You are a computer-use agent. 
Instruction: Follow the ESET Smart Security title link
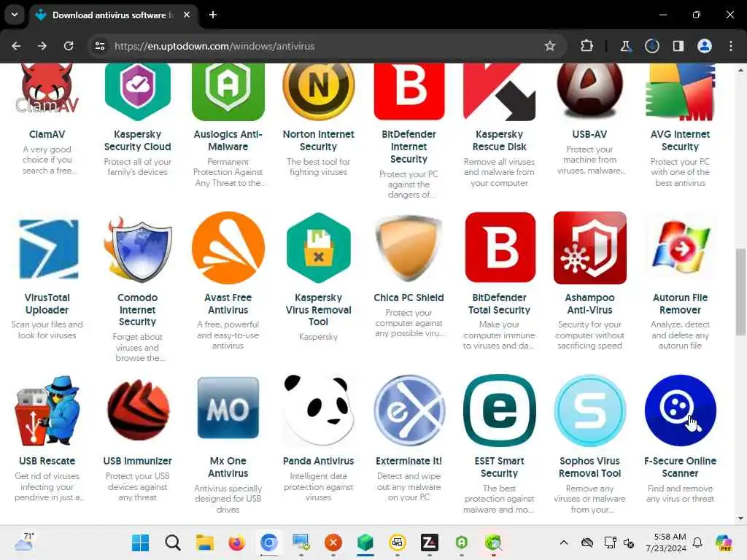click(499, 467)
